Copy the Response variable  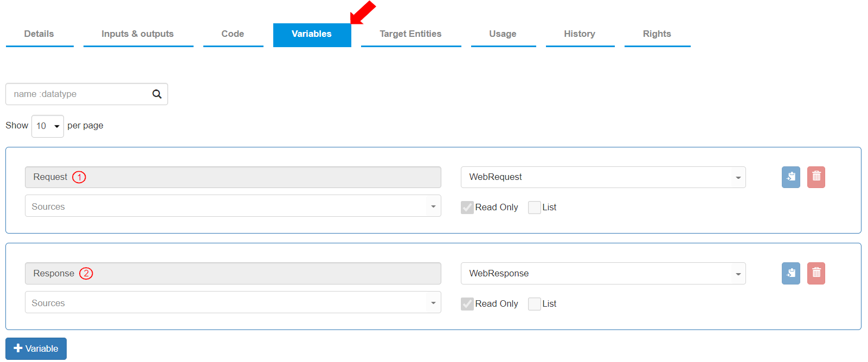pos(790,274)
